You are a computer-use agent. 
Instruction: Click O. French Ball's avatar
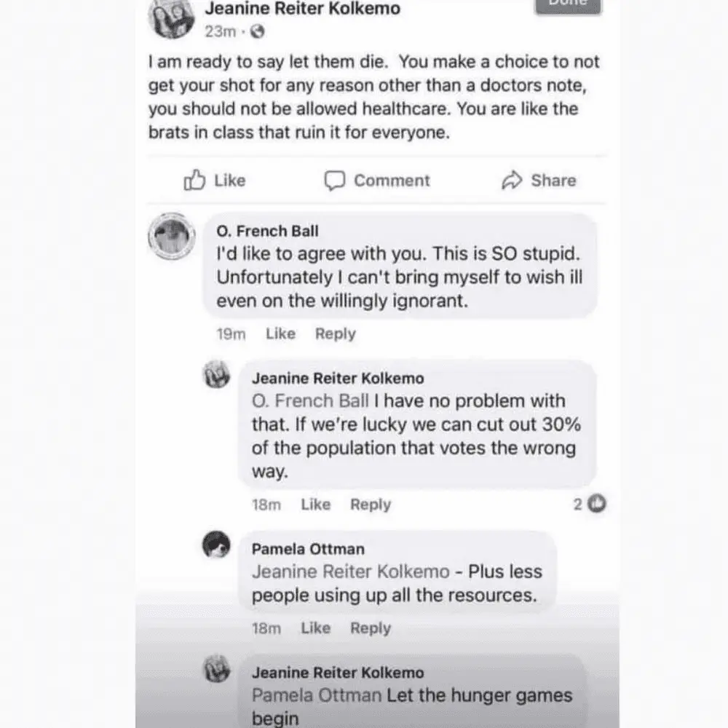pos(172,236)
